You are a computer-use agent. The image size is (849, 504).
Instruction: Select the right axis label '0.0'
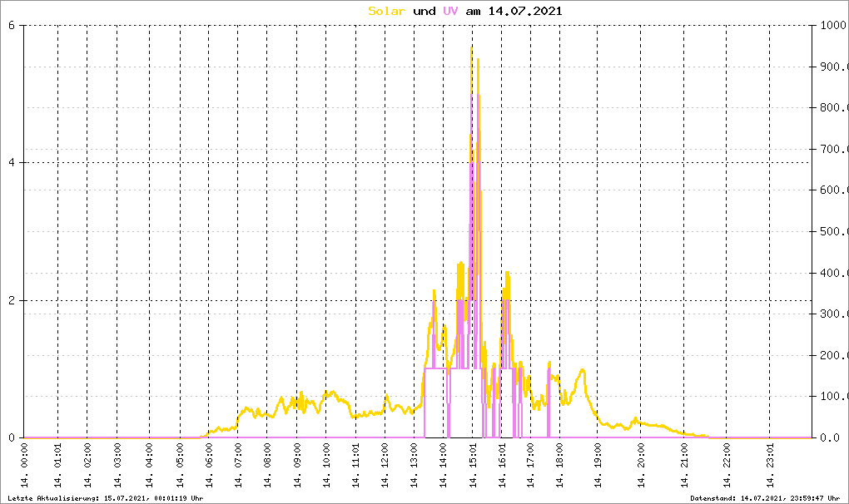[x=830, y=437]
